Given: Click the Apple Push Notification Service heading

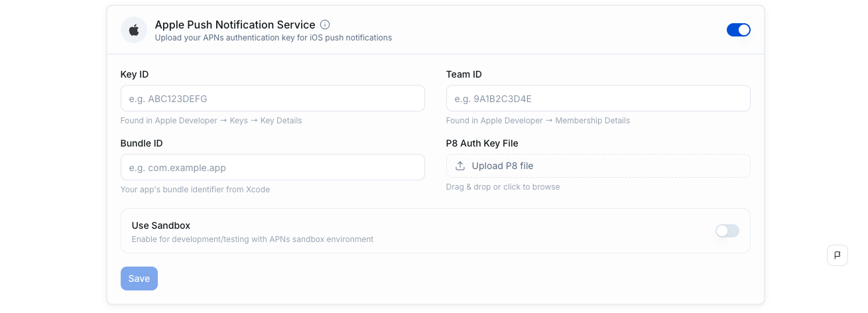Looking at the screenshot, I should (x=235, y=25).
